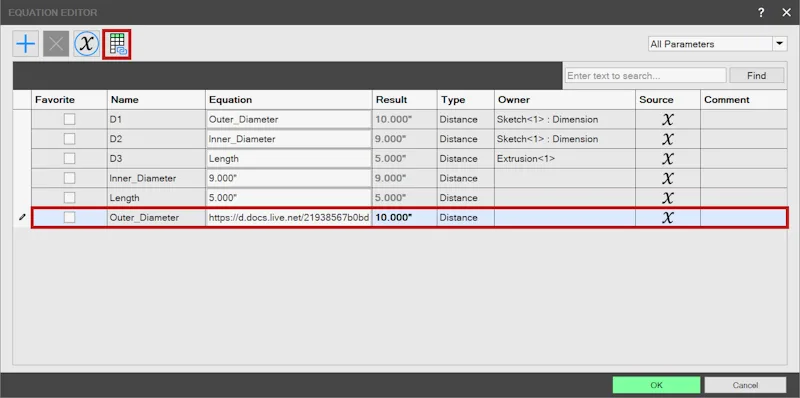Edit Length equation value 5.000"
800x398 pixels.
click(x=289, y=197)
